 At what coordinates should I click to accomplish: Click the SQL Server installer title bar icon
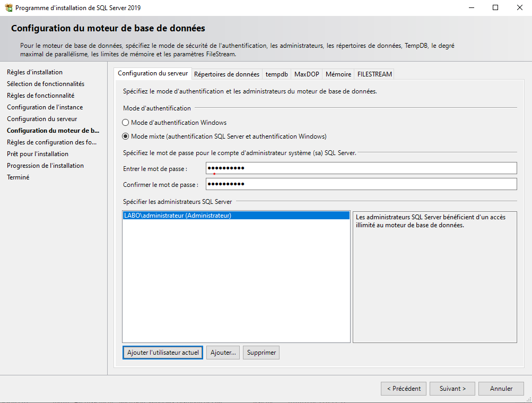coord(8,8)
